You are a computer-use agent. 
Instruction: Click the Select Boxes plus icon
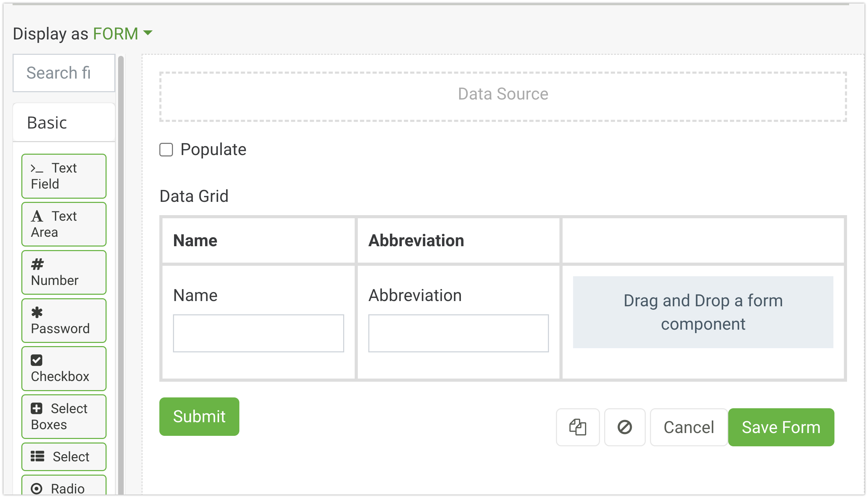tap(37, 408)
